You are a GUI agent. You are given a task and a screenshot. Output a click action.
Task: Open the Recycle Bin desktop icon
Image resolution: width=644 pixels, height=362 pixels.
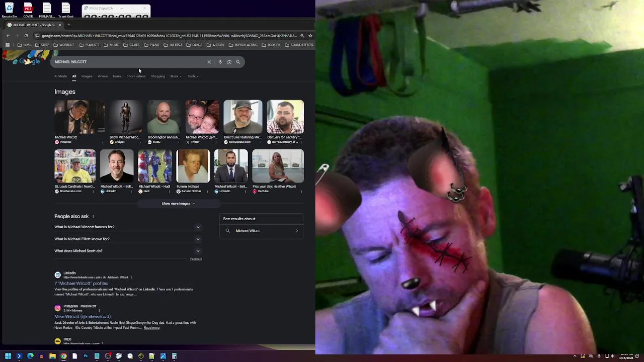tap(9, 10)
